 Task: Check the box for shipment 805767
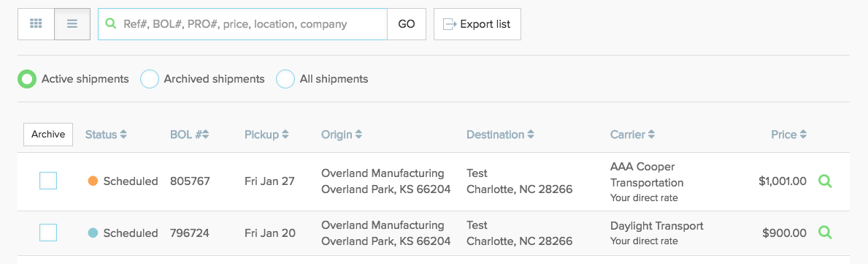(x=48, y=181)
